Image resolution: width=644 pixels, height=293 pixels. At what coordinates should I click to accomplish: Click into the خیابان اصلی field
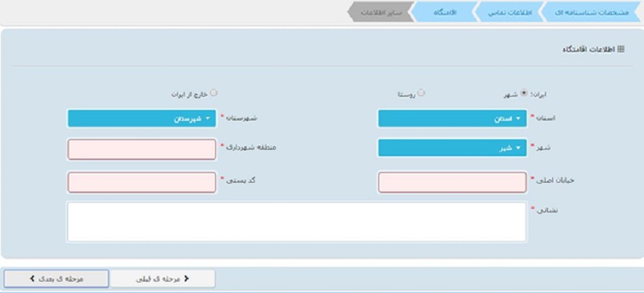point(452,183)
